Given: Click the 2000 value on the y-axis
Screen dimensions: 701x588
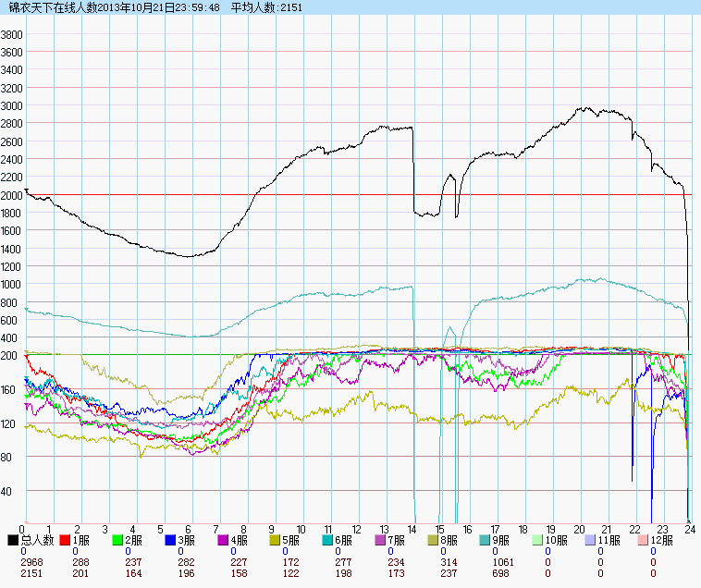Looking at the screenshot, I should 12,195.
